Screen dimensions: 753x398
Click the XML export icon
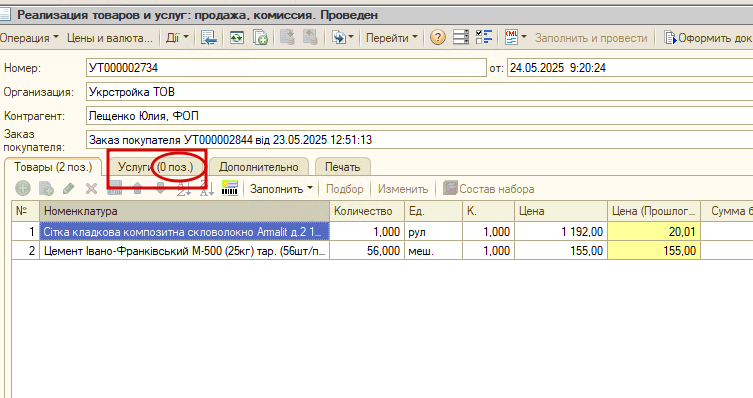click(x=511, y=37)
